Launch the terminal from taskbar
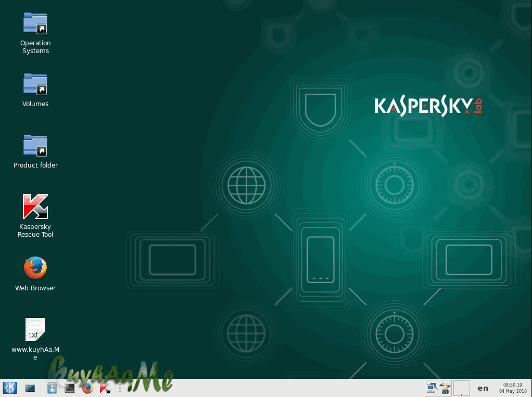The width and height of the screenshot is (532, 397). [x=70, y=388]
